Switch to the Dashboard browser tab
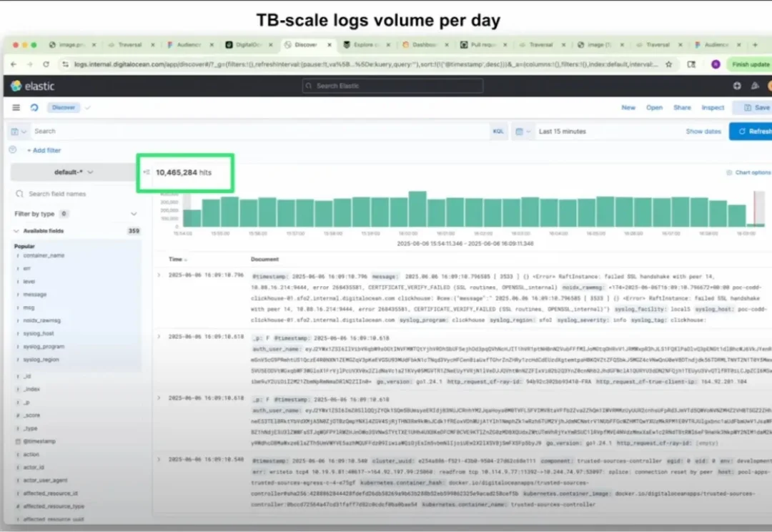Screen dimensions: 772x532 425,44
